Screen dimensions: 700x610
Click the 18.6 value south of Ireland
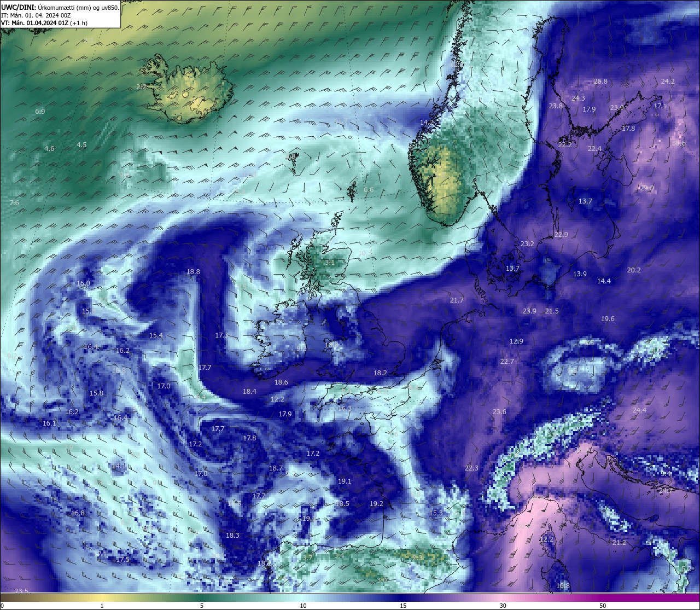[281, 383]
